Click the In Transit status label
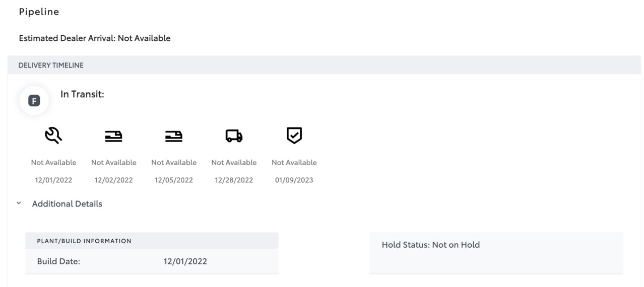Image resolution: width=644 pixels, height=287 pixels. (82, 94)
